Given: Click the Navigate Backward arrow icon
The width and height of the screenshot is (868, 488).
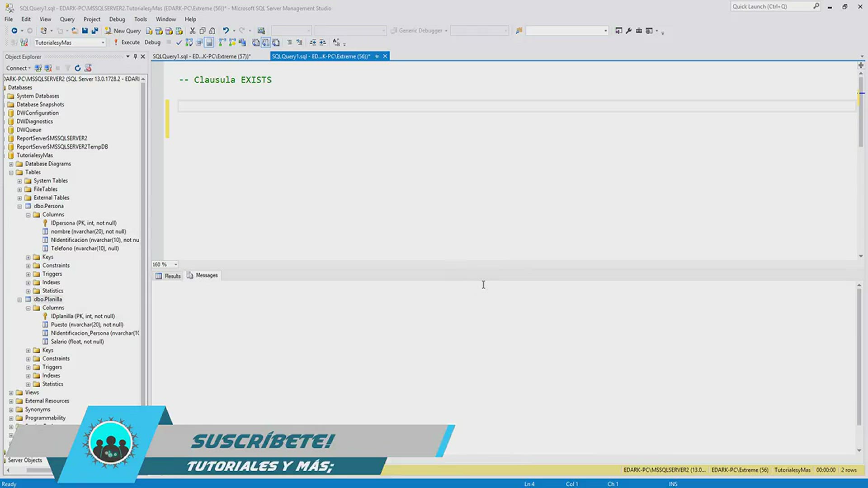Looking at the screenshot, I should click(14, 31).
